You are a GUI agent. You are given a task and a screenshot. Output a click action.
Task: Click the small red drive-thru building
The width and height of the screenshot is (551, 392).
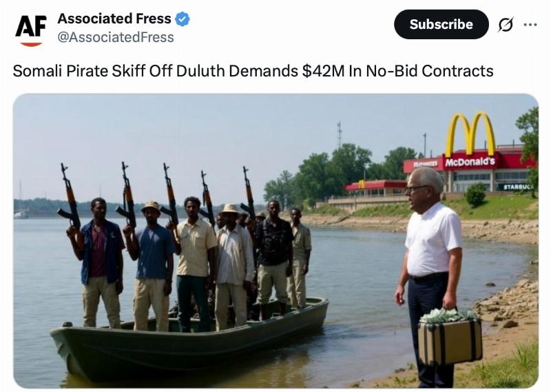coord(376,188)
